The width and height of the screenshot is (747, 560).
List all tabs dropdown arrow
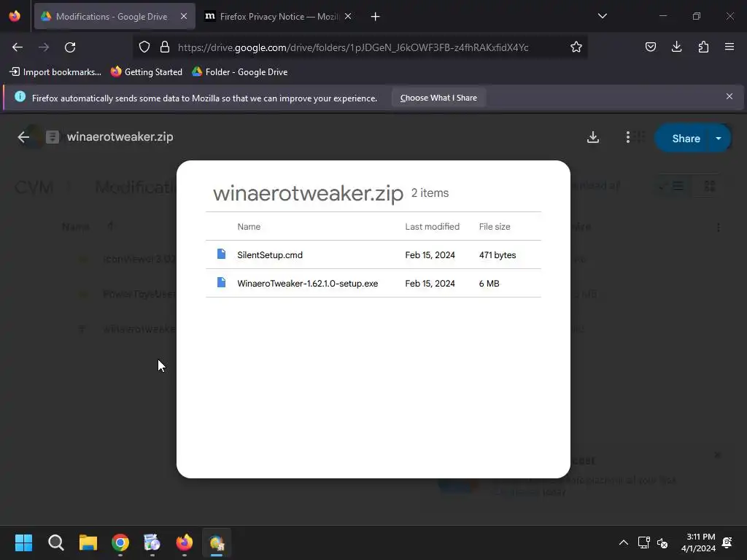[x=602, y=16]
